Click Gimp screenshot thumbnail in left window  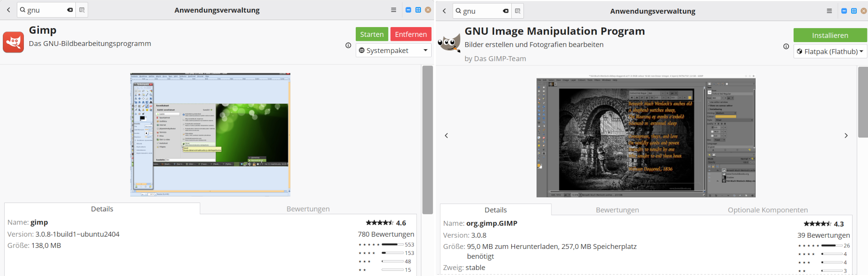tap(210, 134)
